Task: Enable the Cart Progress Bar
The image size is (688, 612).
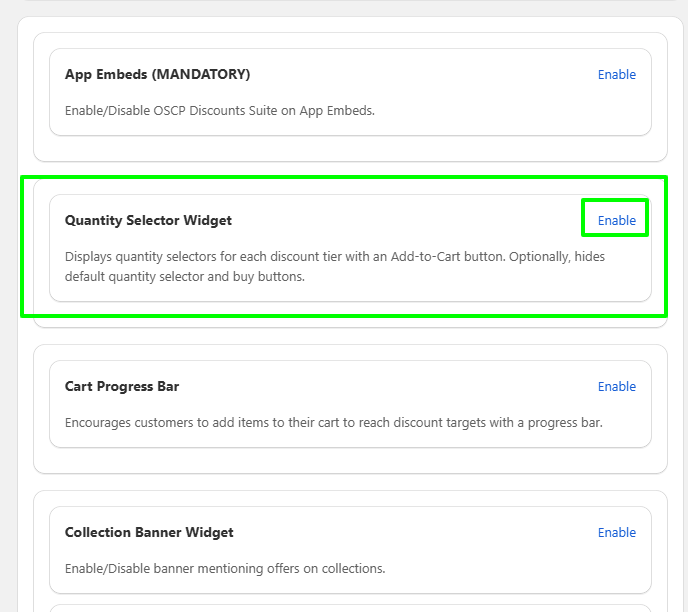Action: [616, 387]
